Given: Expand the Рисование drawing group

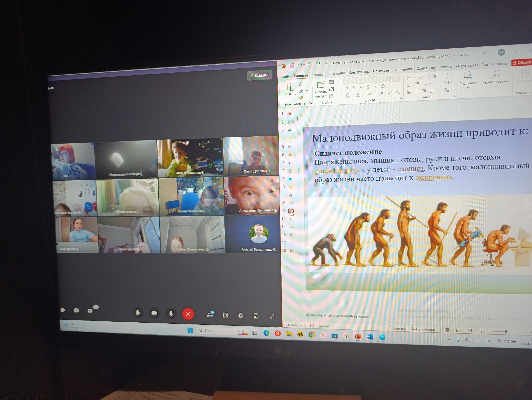Looking at the screenshot, I should [x=468, y=88].
